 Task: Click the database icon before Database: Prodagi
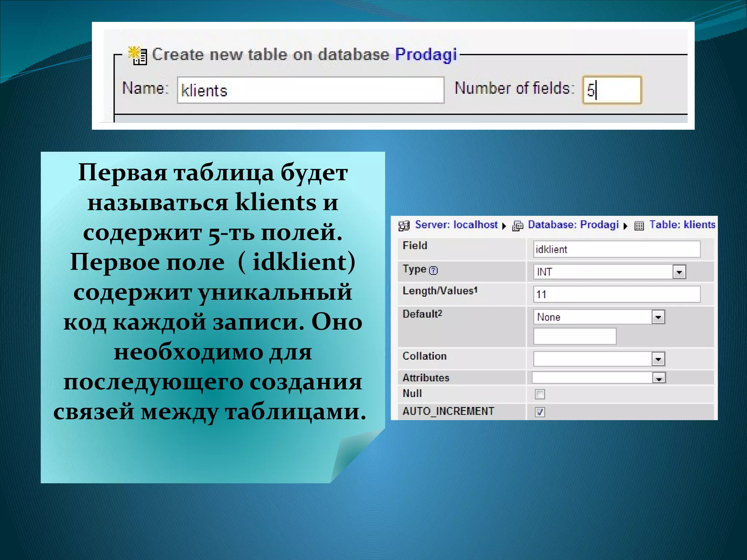coord(518,226)
